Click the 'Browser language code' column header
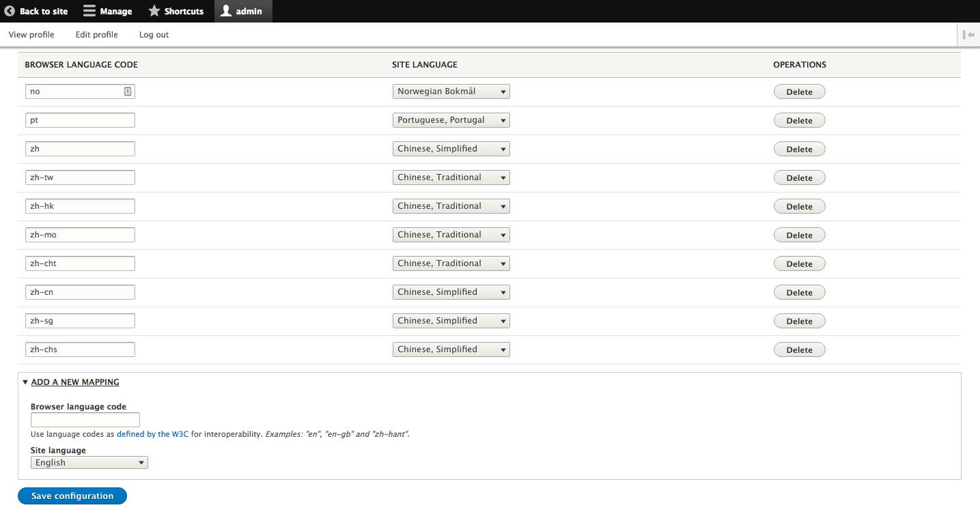 point(81,65)
